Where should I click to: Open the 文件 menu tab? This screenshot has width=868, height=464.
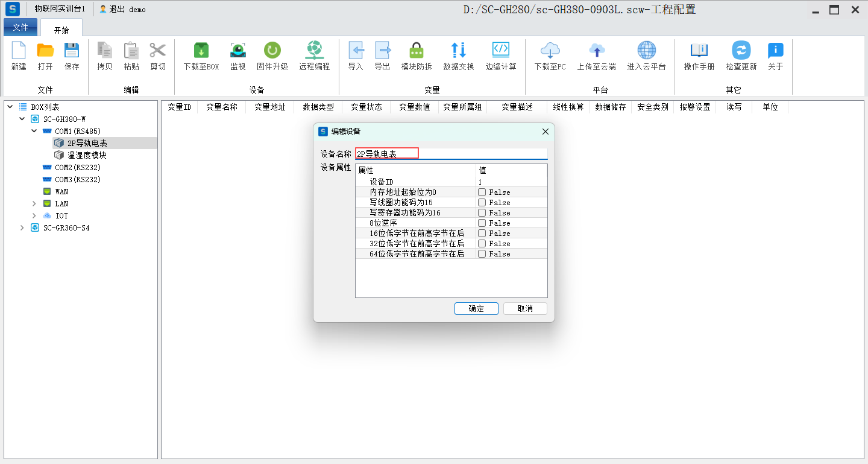20,27
